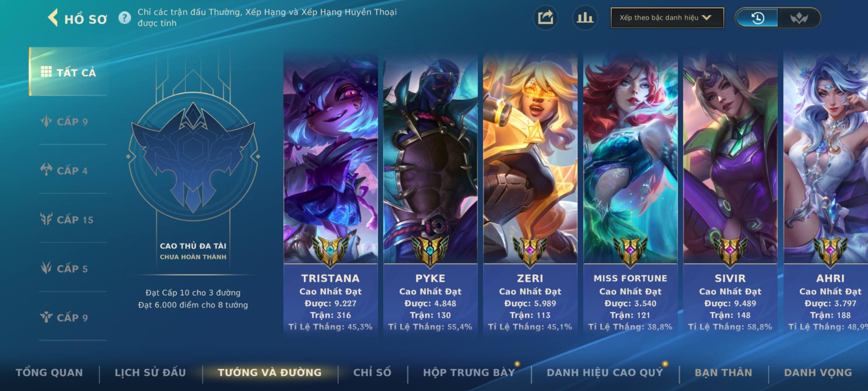
Task: Open the LỊCH SỬ ĐẤU tab
Action: (150, 373)
